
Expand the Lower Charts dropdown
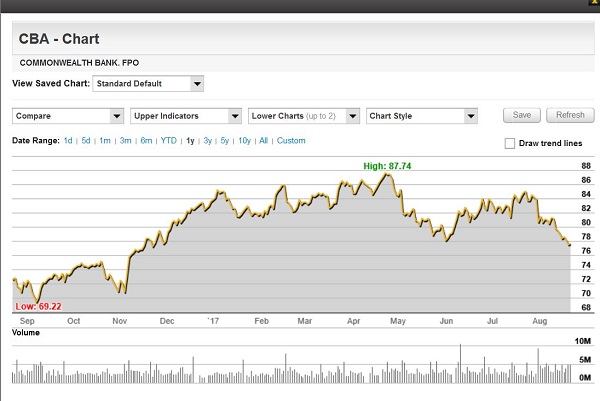[303, 116]
